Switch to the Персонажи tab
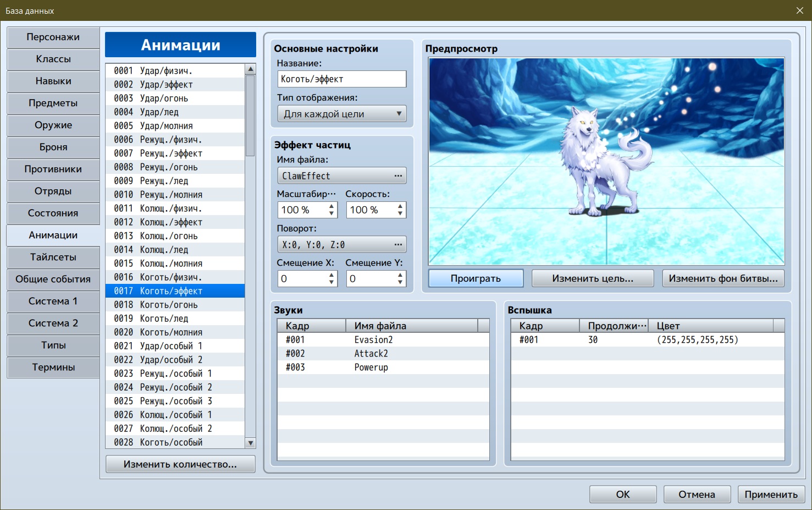812x510 pixels. pyautogui.click(x=53, y=37)
